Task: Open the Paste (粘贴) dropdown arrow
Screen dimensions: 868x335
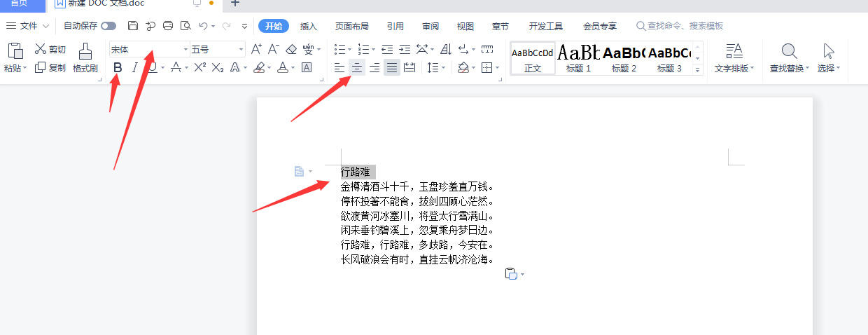Action: point(25,69)
